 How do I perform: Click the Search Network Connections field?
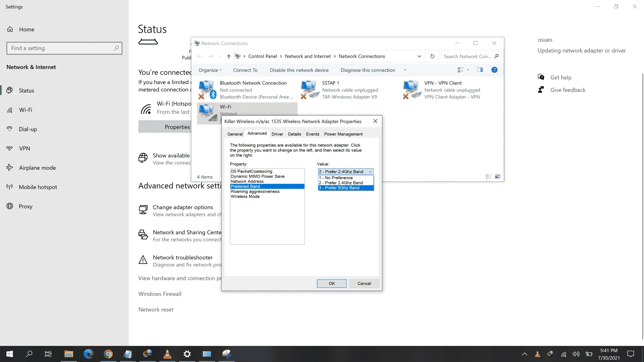tap(471, 56)
